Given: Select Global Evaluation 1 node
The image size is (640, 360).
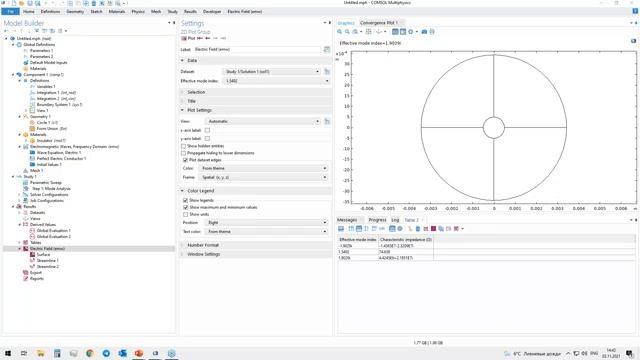Looking at the screenshot, I should point(53,231).
